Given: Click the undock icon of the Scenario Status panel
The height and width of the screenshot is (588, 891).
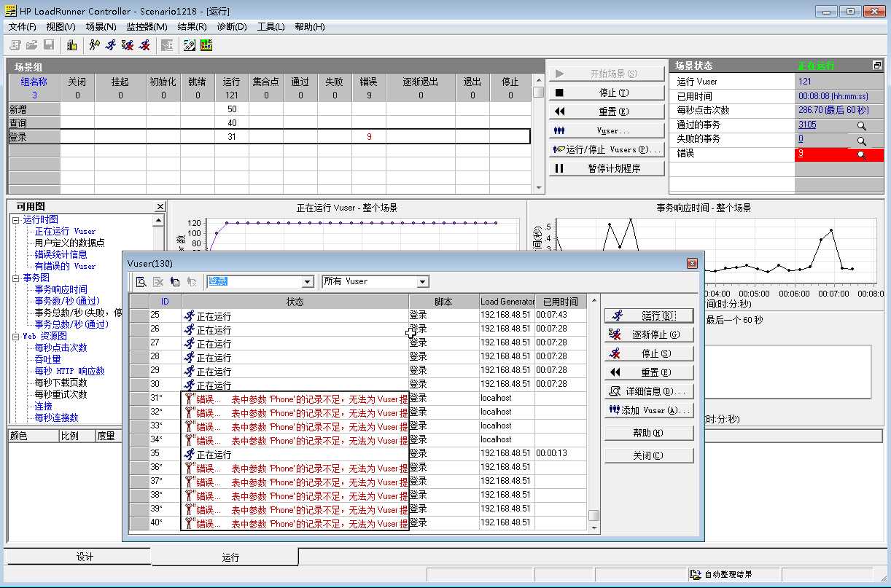Looking at the screenshot, I should tap(876, 66).
